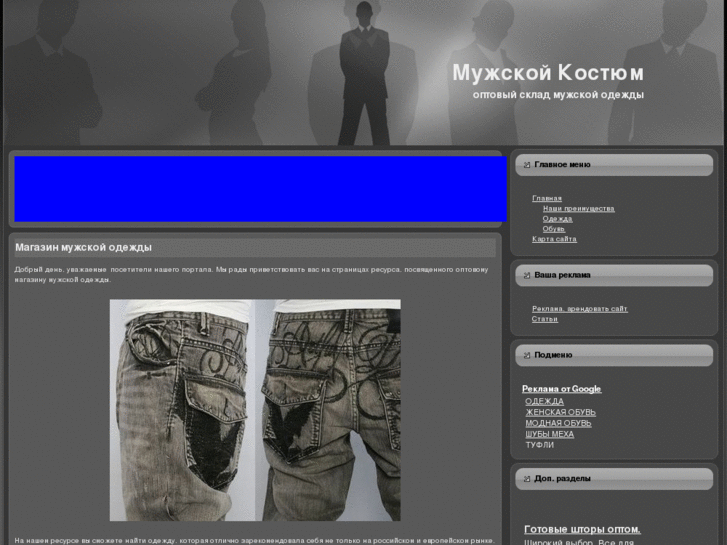Click оптовый склад мужской одежды tagline
Image resolution: width=727 pixels, height=545 pixels.
(558, 95)
